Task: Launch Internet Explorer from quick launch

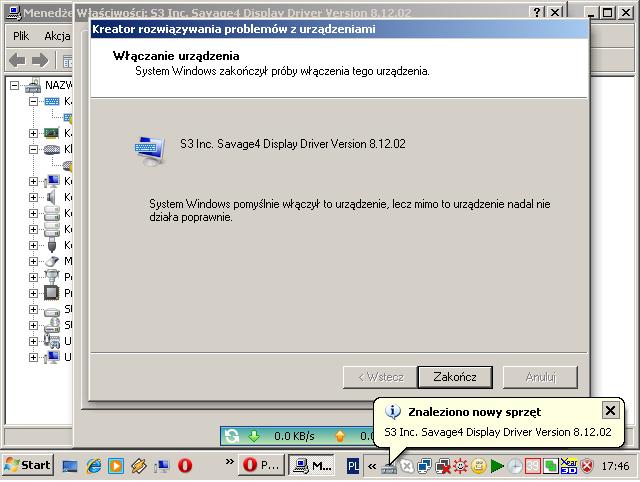Action: [93, 466]
